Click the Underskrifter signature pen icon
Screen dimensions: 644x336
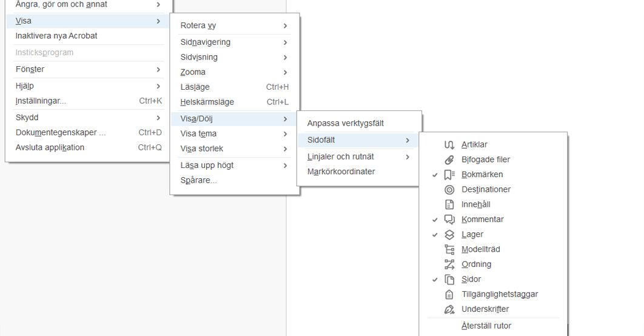[x=449, y=309]
